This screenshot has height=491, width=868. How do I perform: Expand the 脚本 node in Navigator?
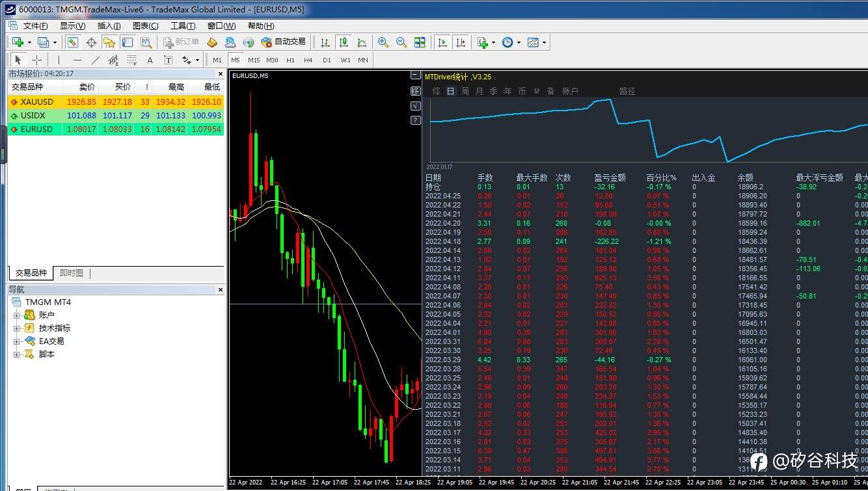(17, 354)
